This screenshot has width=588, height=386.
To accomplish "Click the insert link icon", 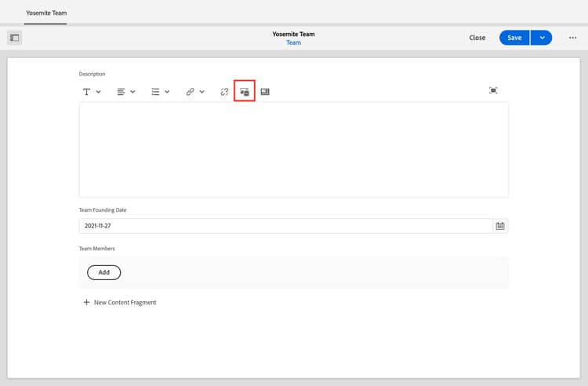I will coord(191,92).
